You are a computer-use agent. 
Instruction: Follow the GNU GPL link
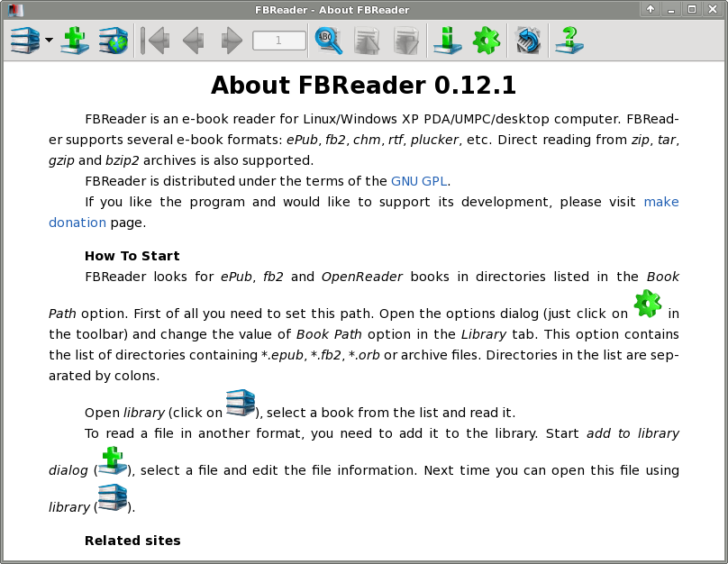pyautogui.click(x=419, y=181)
